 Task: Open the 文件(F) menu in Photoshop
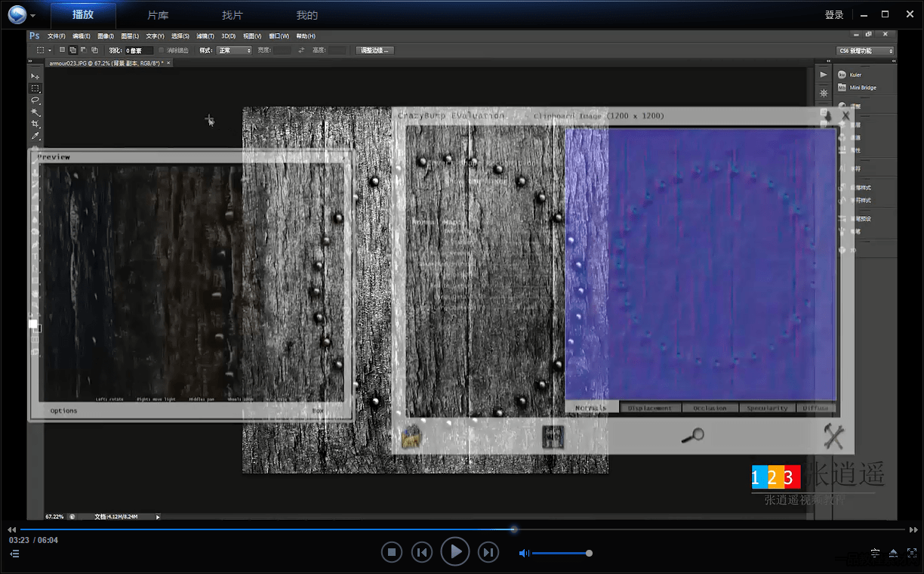pyautogui.click(x=57, y=36)
